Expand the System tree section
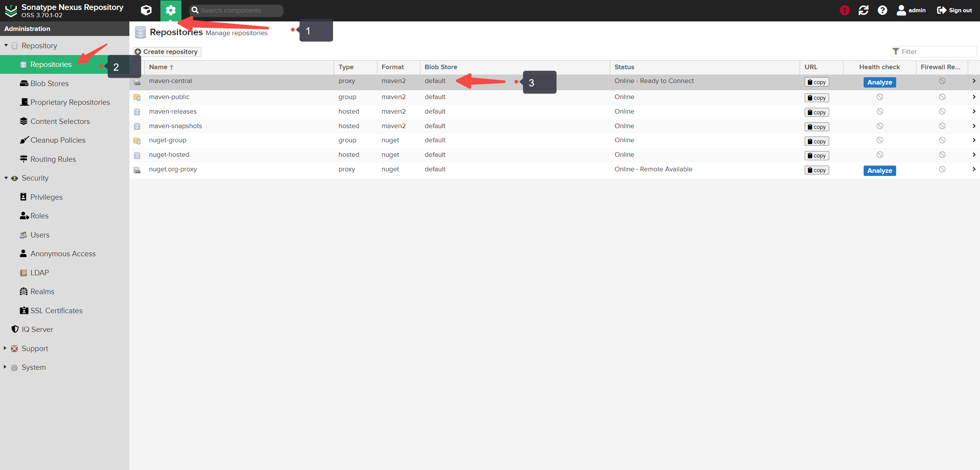 click(x=5, y=367)
